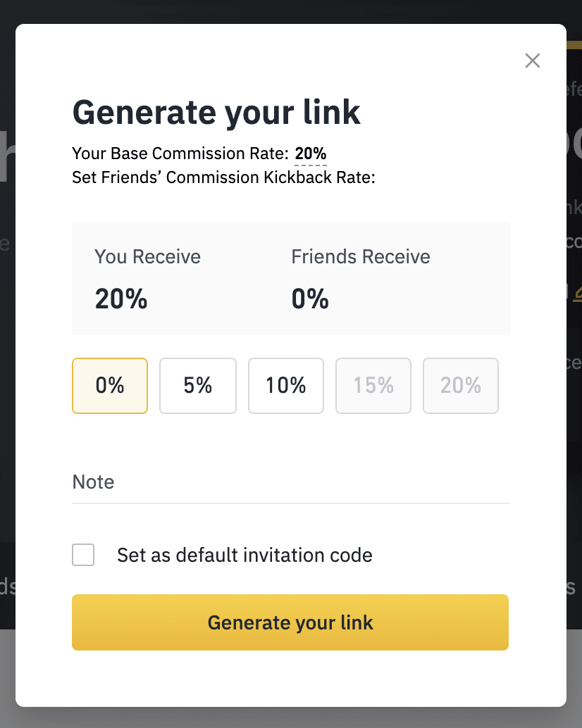Click the You Receive 20% value

[121, 299]
